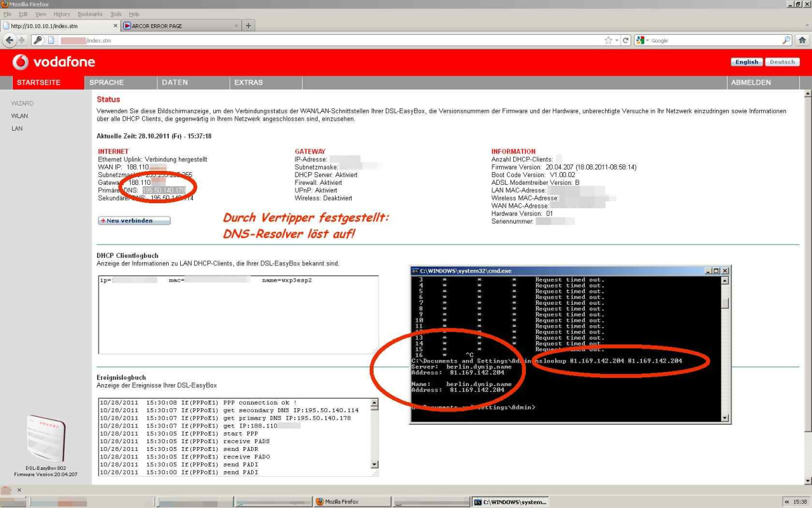
Task: Click the browser back arrow button
Action: pyautogui.click(x=9, y=40)
